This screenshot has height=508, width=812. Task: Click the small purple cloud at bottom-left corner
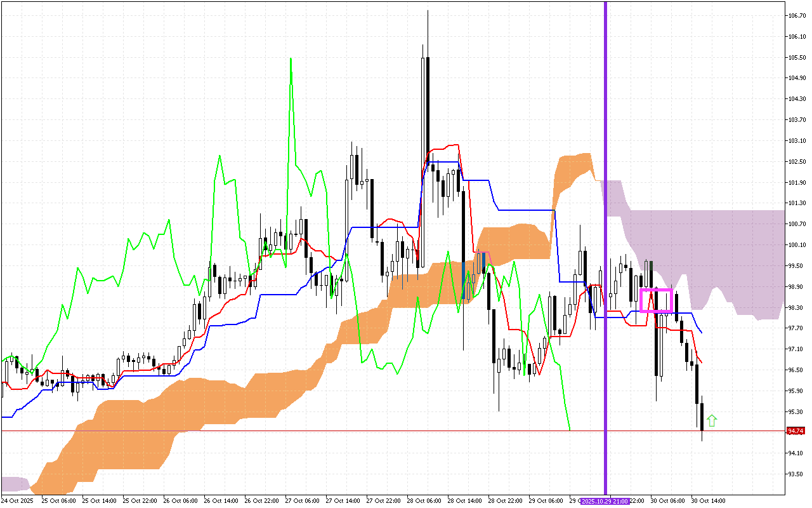pos(14,484)
